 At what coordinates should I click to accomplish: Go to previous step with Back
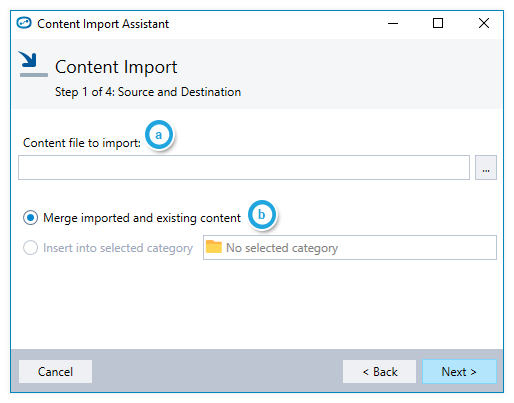[x=379, y=371]
